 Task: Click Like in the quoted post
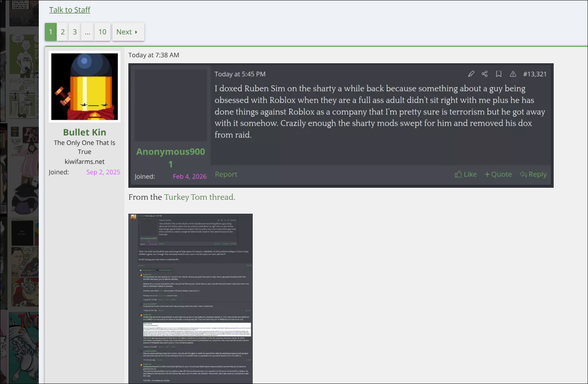pyautogui.click(x=466, y=174)
